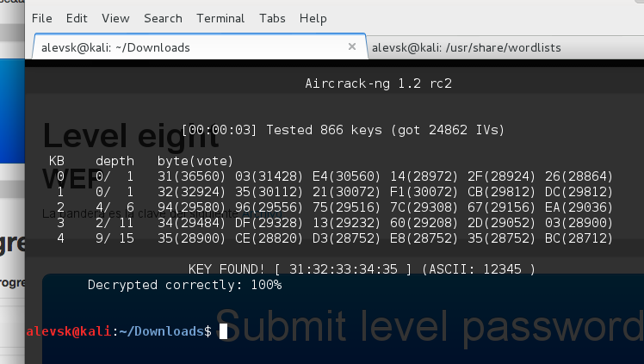Click the 'Tested 866 keys' status line

click(x=343, y=130)
